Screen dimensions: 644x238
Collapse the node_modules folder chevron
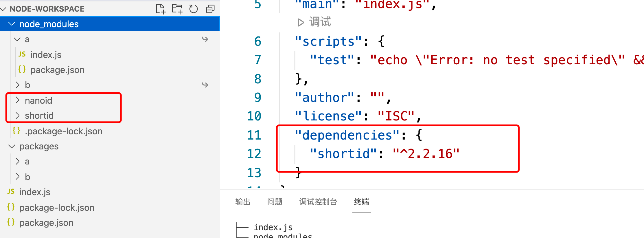pos(12,24)
